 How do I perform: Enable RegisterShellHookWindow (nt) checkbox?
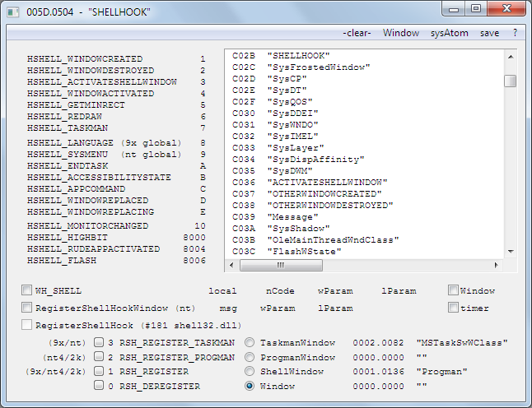pos(28,308)
